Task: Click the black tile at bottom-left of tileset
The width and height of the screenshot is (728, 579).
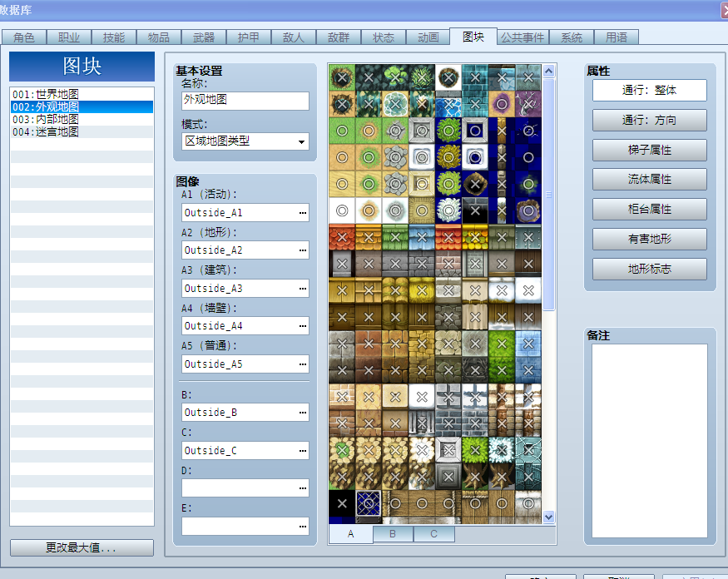Action: 342,503
